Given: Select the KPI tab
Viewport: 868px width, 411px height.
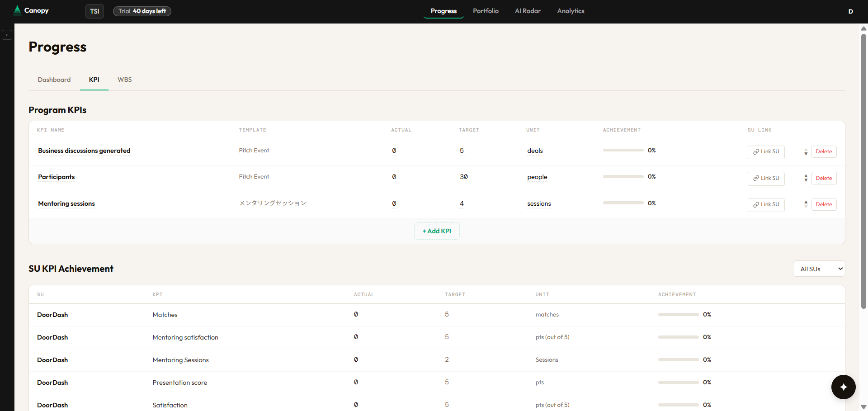Looking at the screenshot, I should coord(94,80).
